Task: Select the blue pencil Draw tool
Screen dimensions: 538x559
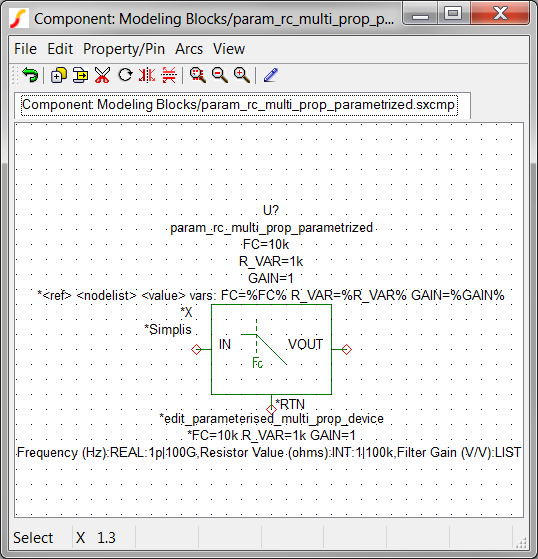Action: (271, 75)
